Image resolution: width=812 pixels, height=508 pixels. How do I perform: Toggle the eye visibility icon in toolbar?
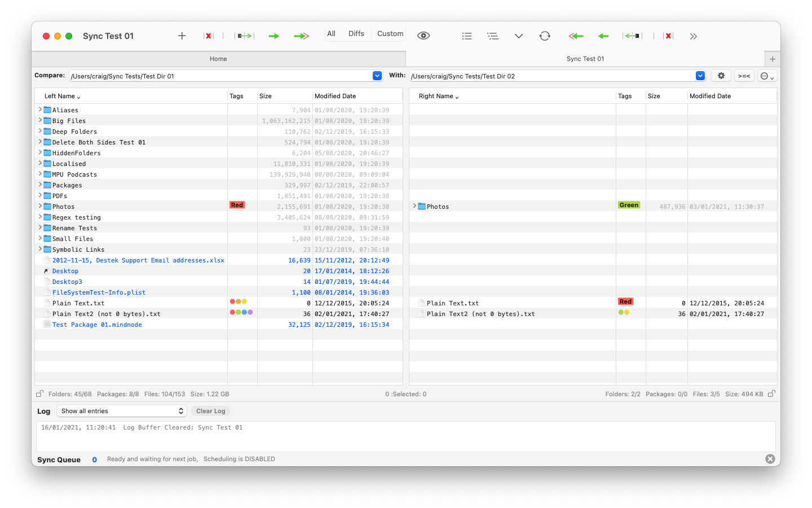pos(423,36)
